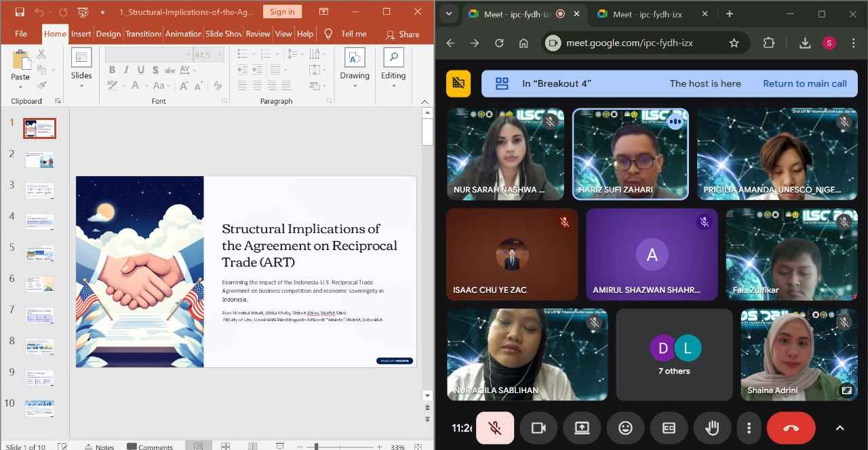Expand the Editing group dropdown
868x450 pixels.
tap(393, 86)
